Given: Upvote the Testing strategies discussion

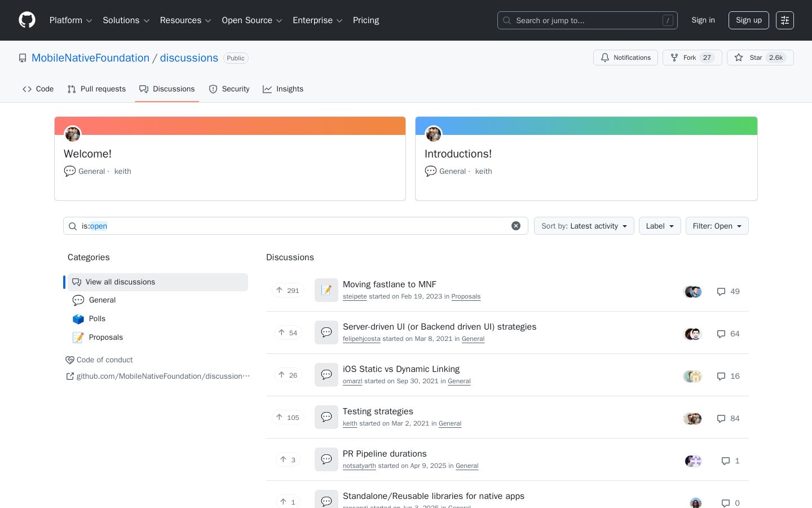Looking at the screenshot, I should tap(288, 418).
